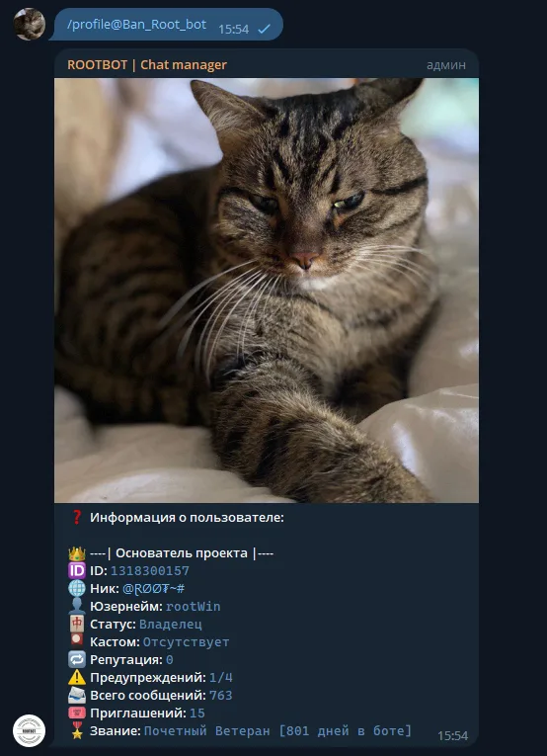
Task: Click the inbox tray emoji beside Всего сообщений
Action: pyautogui.click(x=77, y=696)
